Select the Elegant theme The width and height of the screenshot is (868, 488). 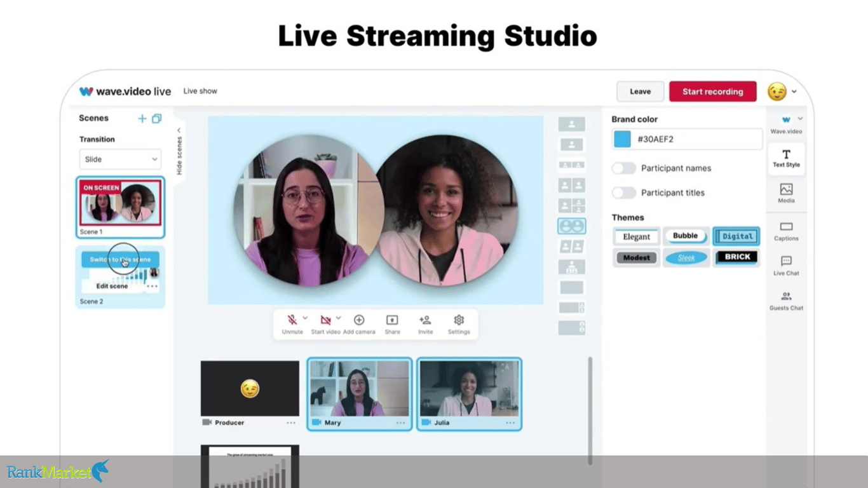tap(637, 236)
